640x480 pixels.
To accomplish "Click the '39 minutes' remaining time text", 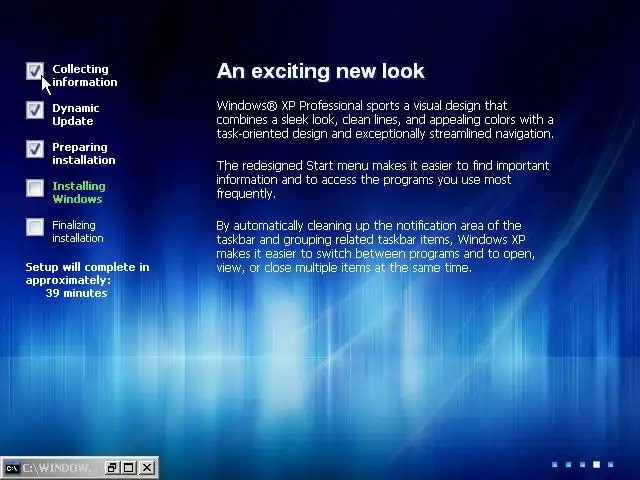I will click(x=76, y=293).
